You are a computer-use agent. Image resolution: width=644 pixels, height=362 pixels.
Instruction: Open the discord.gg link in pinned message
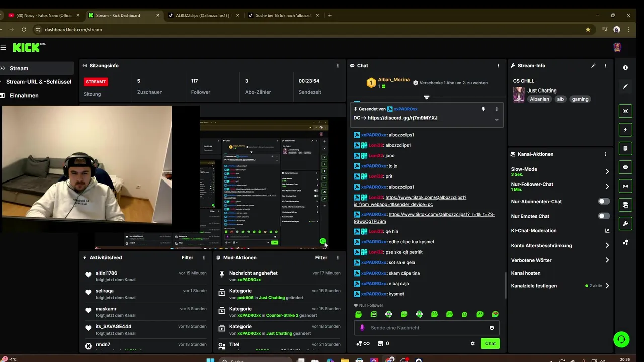point(403,118)
